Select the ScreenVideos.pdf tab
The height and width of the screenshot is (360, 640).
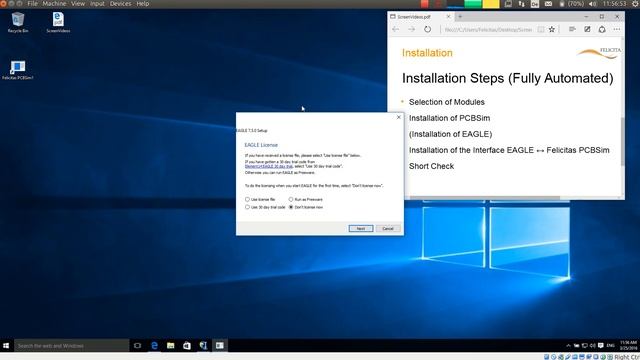pyautogui.click(x=420, y=17)
